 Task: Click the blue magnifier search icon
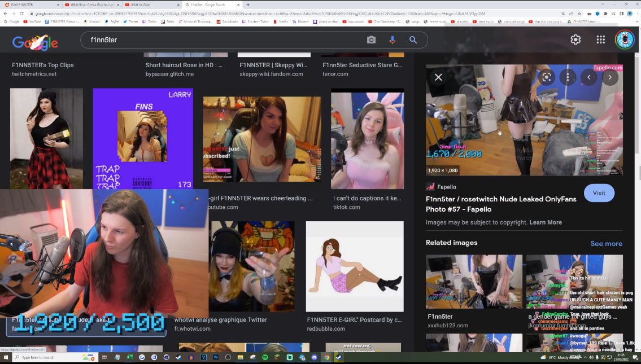413,40
